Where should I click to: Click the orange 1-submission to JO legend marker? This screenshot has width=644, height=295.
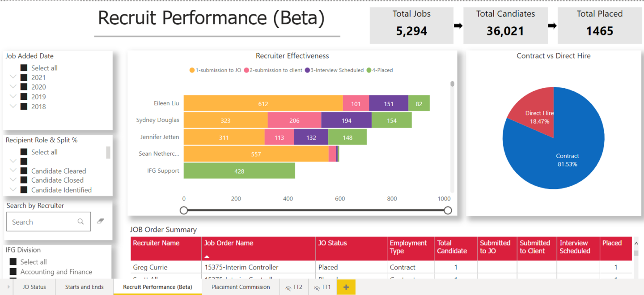(x=191, y=70)
